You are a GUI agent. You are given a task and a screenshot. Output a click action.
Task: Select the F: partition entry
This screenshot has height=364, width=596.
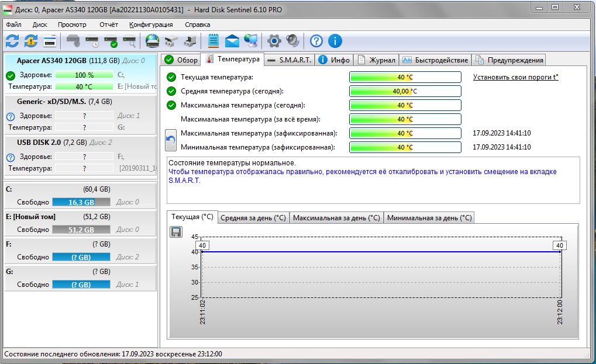coord(80,251)
